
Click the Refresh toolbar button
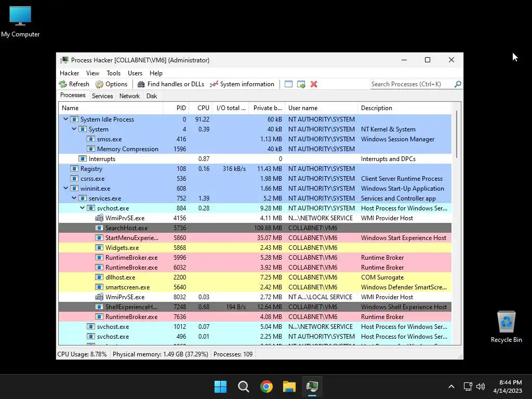(x=74, y=84)
